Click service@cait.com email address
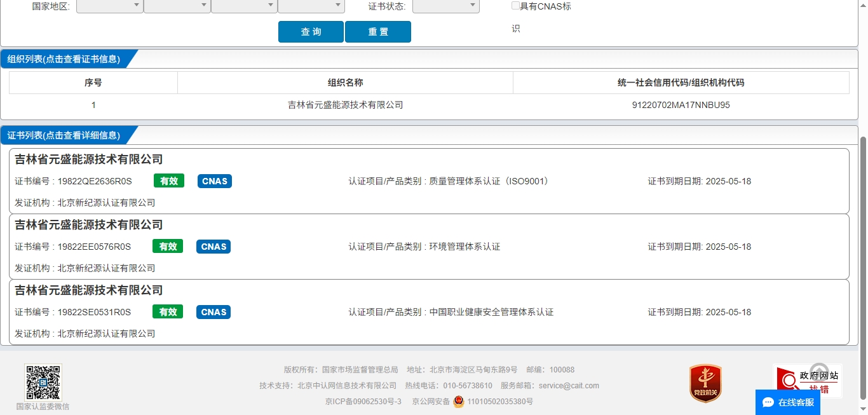Screen dimensions: 868x415 (x=569, y=386)
